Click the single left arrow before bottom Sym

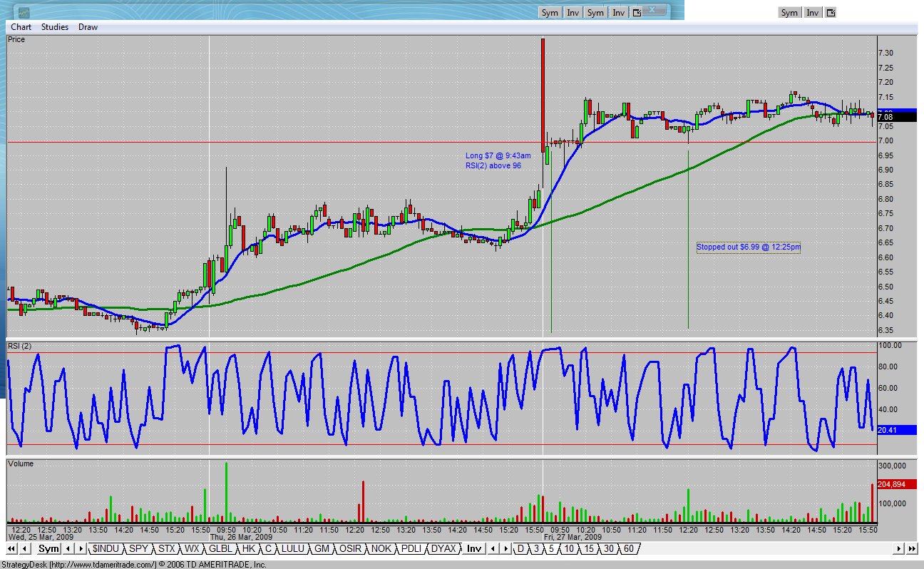25,549
